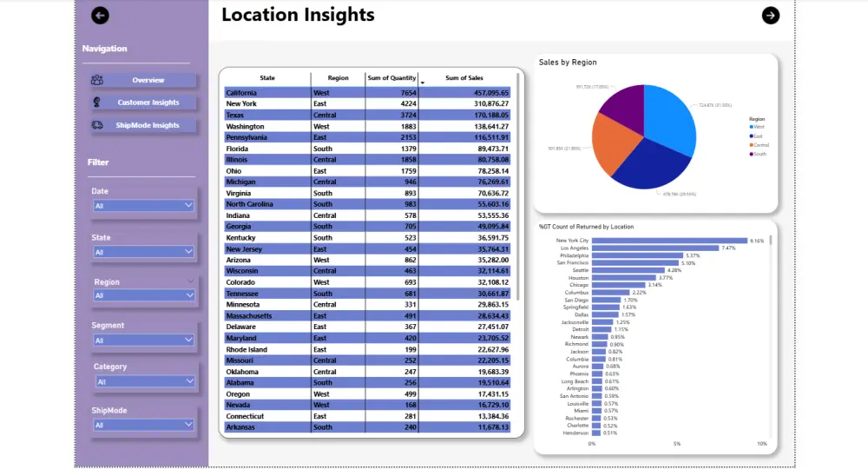The height and width of the screenshot is (469, 868).
Task: Select the East slice of the pie chart
Action: [x=654, y=165]
